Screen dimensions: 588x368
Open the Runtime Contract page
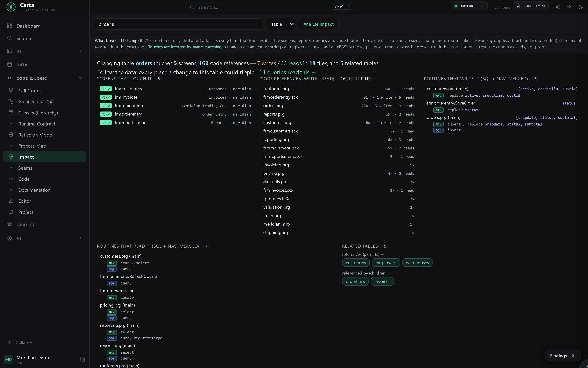coord(45,124)
